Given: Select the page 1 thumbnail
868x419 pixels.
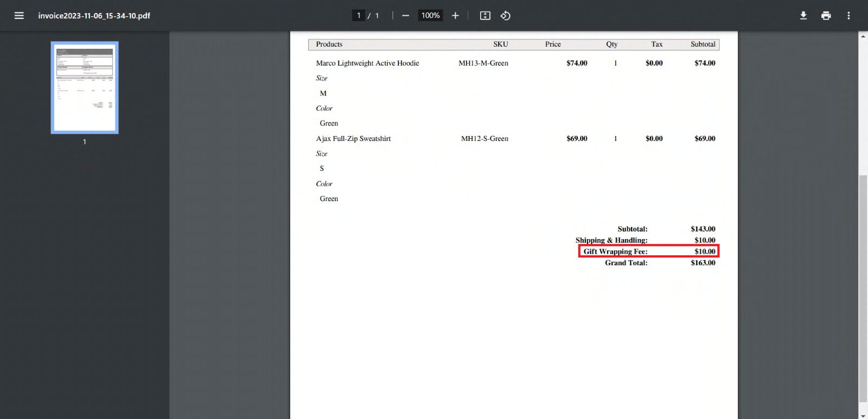Looking at the screenshot, I should click(85, 88).
